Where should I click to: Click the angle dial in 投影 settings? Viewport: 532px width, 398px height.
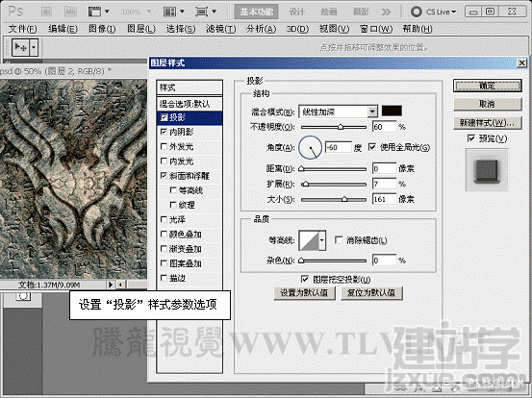pos(310,147)
